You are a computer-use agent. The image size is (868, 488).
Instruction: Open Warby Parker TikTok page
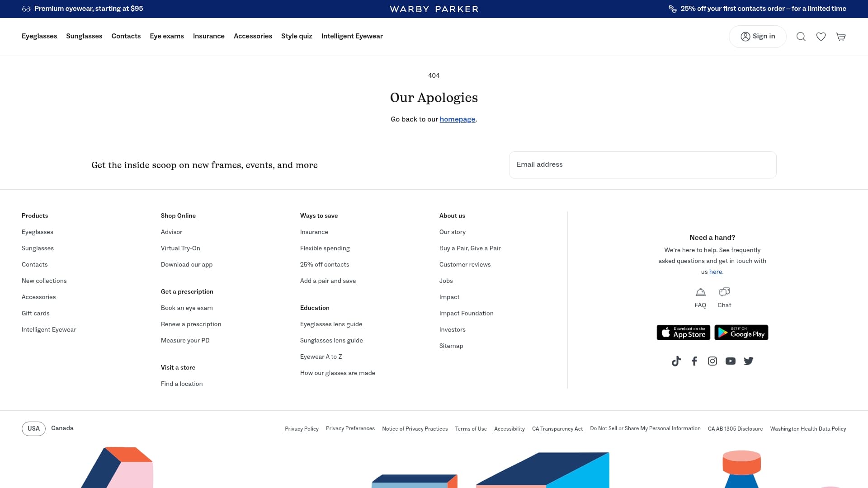tap(676, 361)
